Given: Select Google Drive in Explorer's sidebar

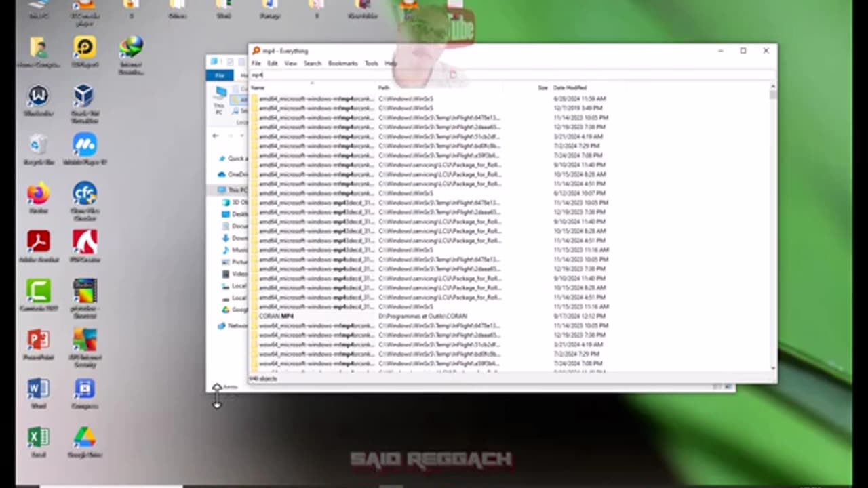Looking at the screenshot, I should pos(235,310).
